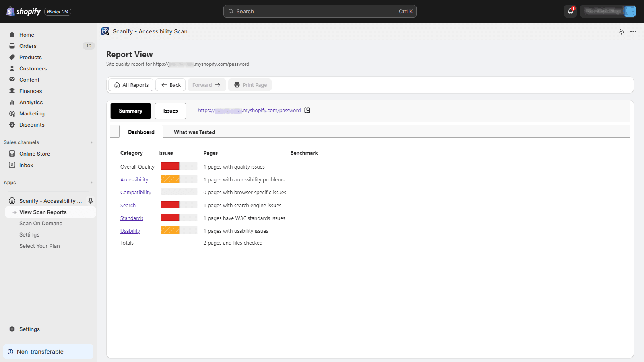Focus the top Search field
644x362 pixels.
pyautogui.click(x=320, y=11)
